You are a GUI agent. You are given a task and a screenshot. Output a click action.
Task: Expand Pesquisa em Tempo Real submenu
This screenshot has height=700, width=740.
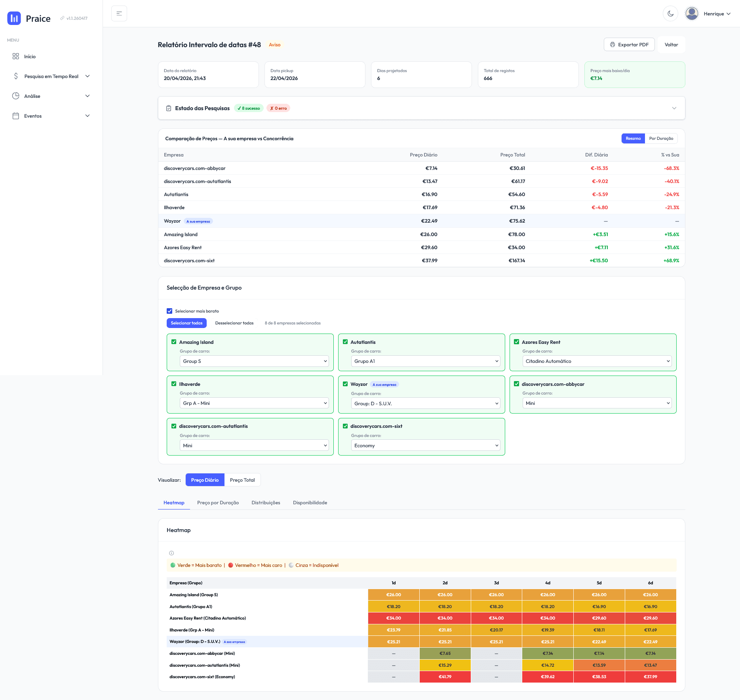(x=88, y=76)
